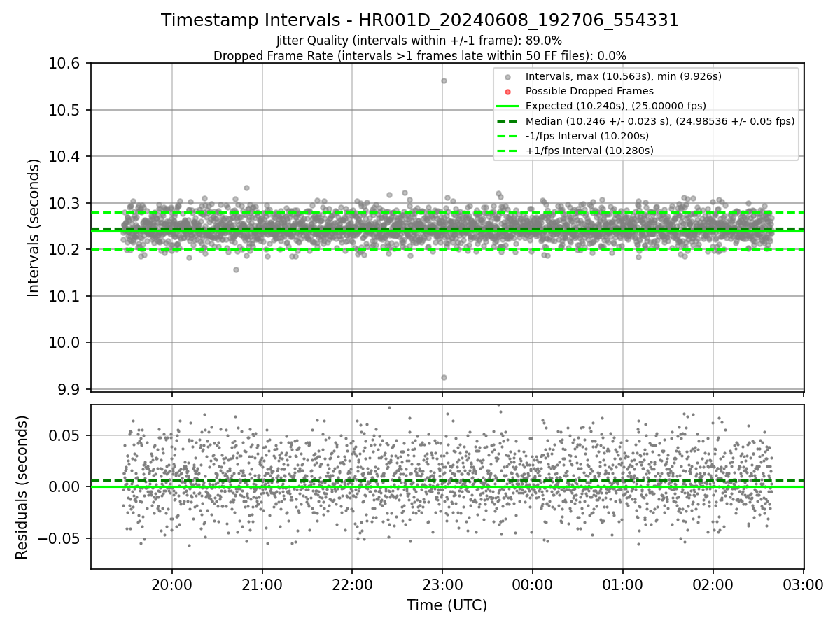Click the x-axis tick label '03:00'
Screen dimensions: 840x630
(x=803, y=584)
